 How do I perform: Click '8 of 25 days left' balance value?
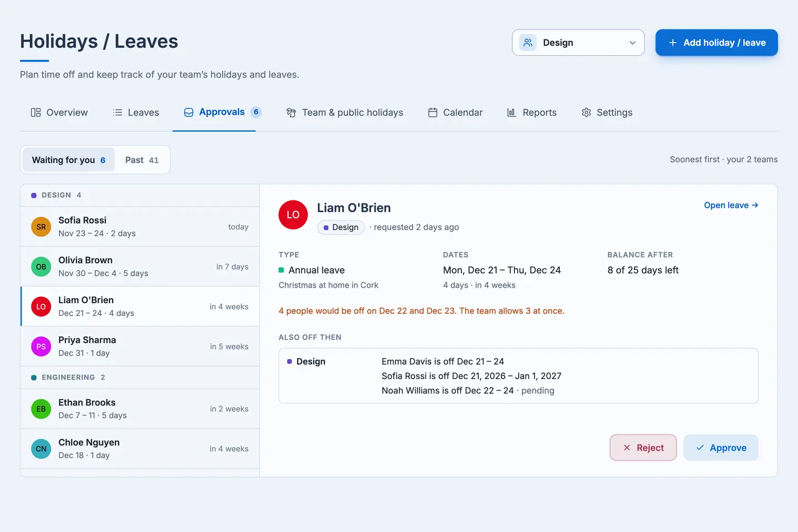[643, 270]
